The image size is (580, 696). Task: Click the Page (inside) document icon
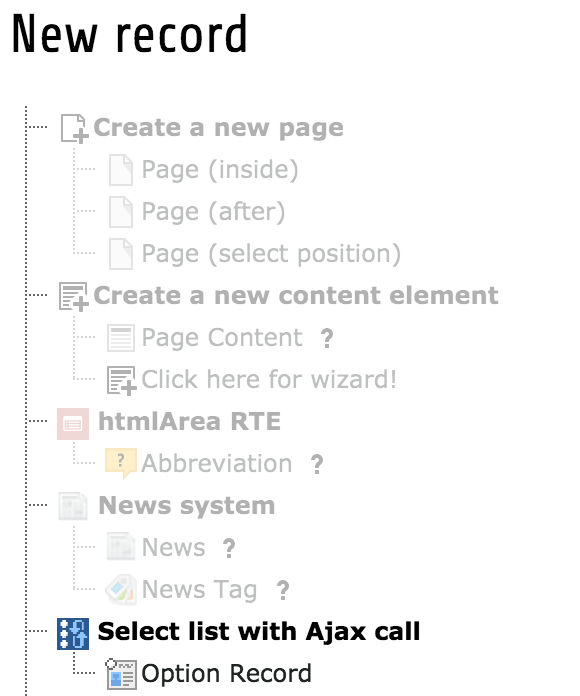(121, 170)
